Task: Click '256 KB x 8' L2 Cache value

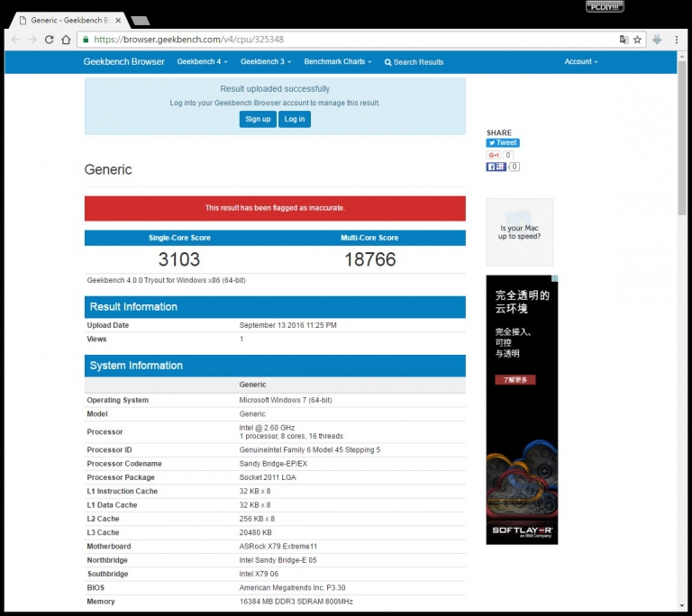Action: pyautogui.click(x=257, y=519)
